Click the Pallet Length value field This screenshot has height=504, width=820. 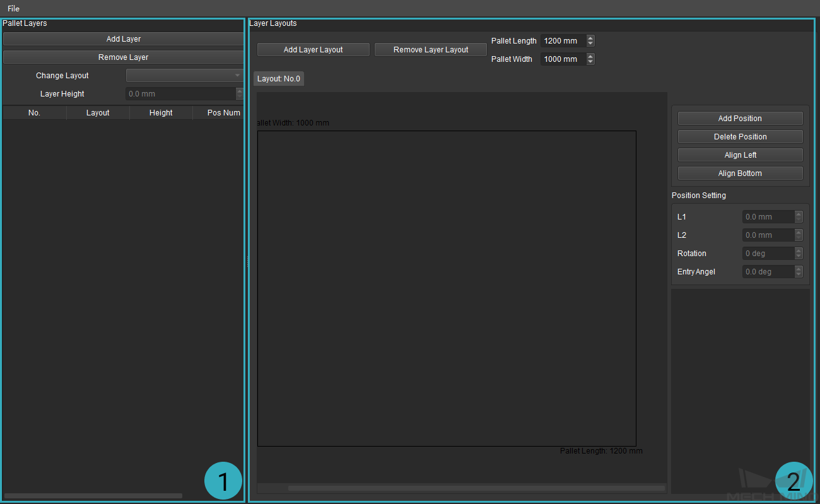(x=562, y=41)
